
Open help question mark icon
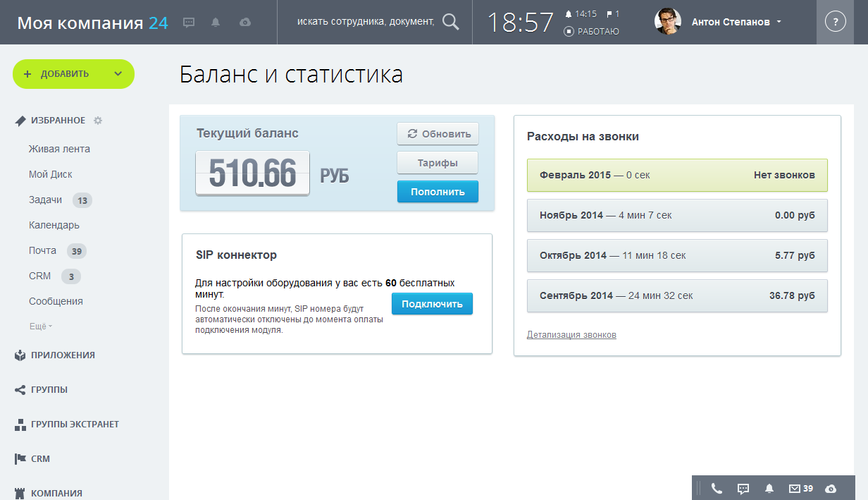click(835, 23)
